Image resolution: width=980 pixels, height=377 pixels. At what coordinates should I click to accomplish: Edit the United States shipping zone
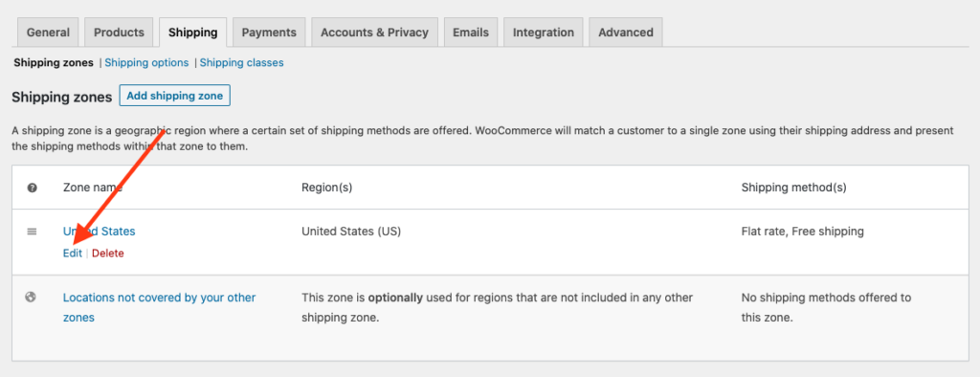pyautogui.click(x=73, y=254)
